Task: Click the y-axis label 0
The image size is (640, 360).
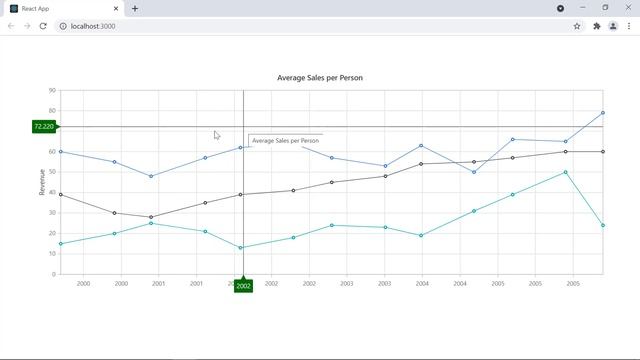Action: (53, 274)
